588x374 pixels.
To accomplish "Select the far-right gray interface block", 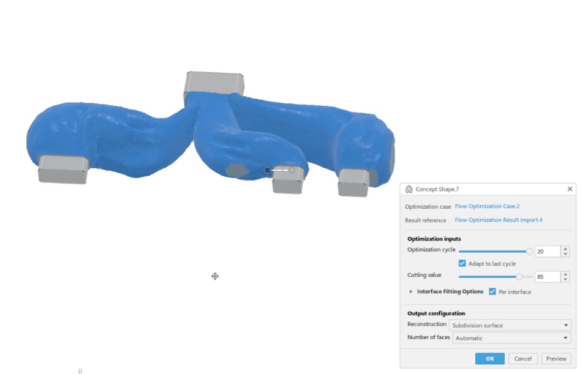I will point(353,182).
